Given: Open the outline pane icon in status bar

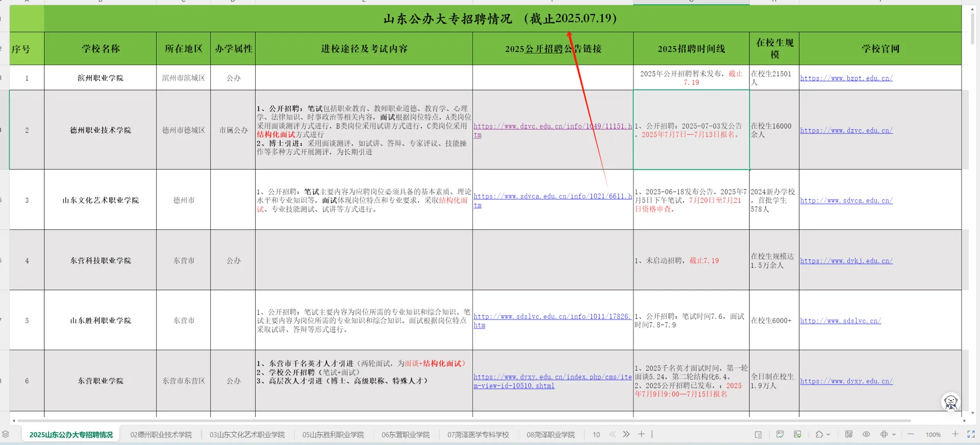Looking at the screenshot, I should (758, 434).
